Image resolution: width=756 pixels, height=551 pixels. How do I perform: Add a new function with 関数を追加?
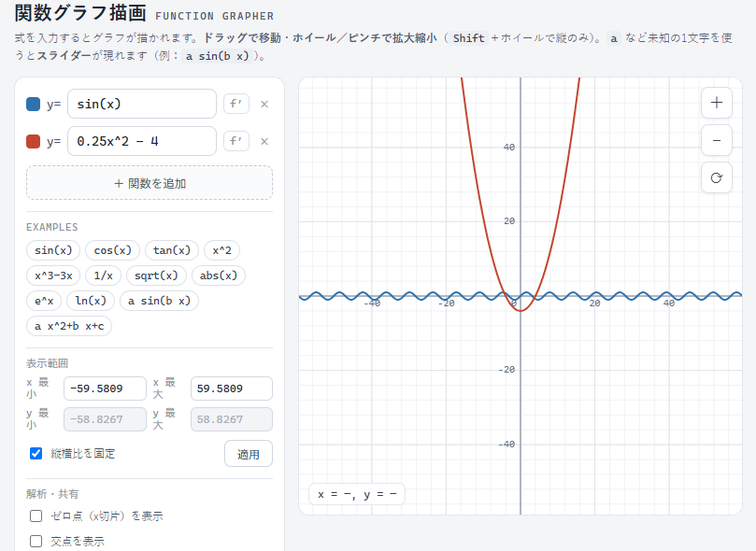[x=150, y=183]
